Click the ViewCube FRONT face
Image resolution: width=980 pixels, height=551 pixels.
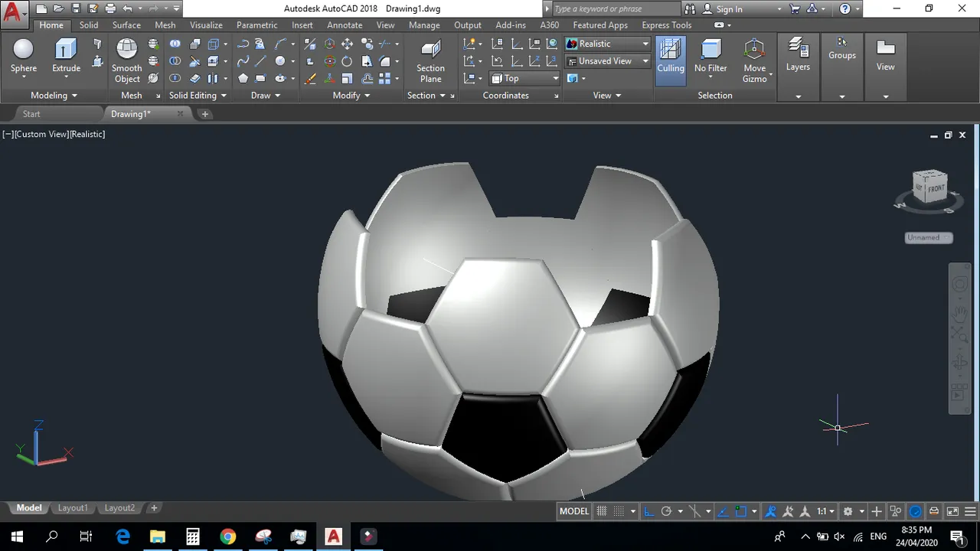(x=936, y=188)
